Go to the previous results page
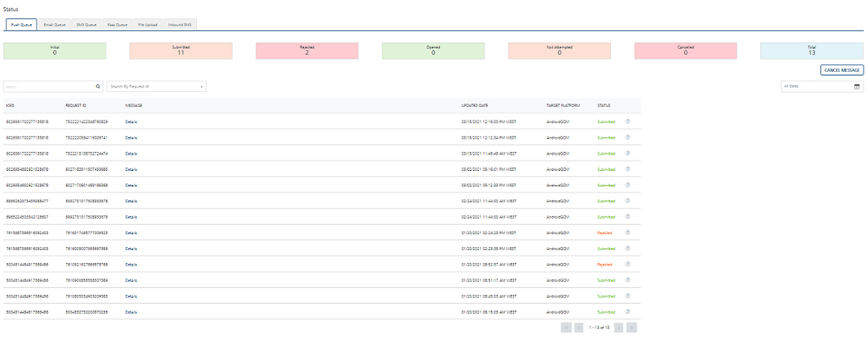 (x=579, y=328)
